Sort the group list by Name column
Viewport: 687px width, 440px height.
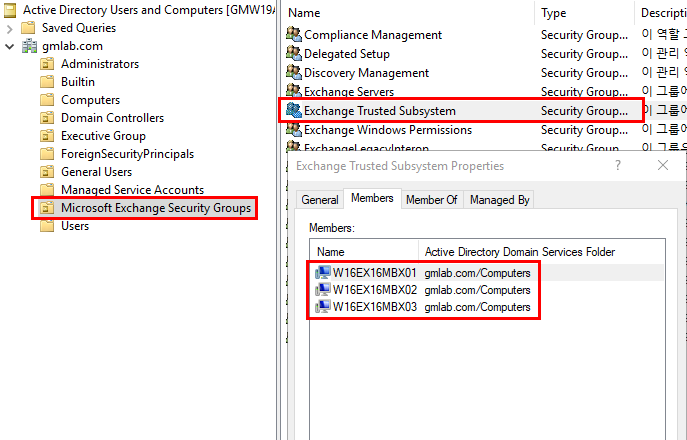coord(409,13)
